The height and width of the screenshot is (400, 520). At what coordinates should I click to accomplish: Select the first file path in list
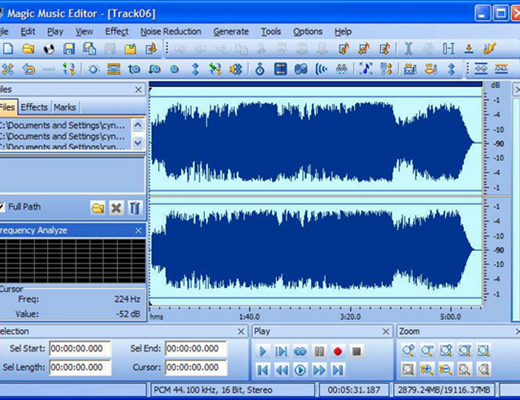63,125
